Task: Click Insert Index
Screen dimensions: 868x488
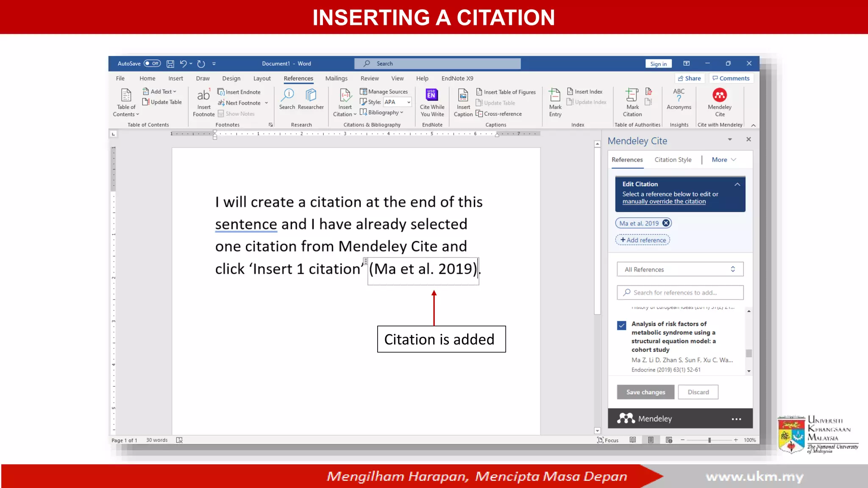Action: click(584, 91)
